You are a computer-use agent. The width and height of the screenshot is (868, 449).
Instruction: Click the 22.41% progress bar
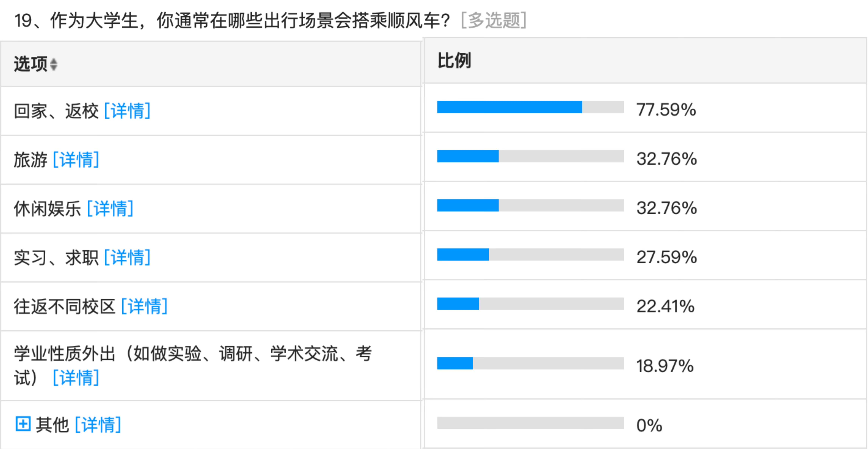click(x=530, y=304)
